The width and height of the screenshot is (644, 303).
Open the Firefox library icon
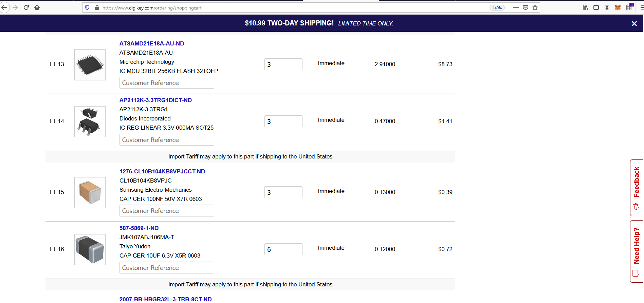click(x=585, y=7)
